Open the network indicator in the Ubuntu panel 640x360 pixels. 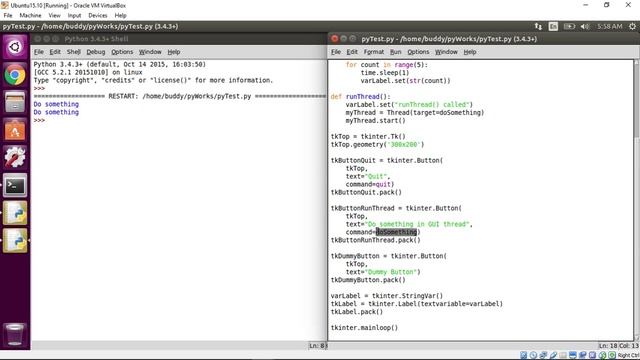pos(538,27)
